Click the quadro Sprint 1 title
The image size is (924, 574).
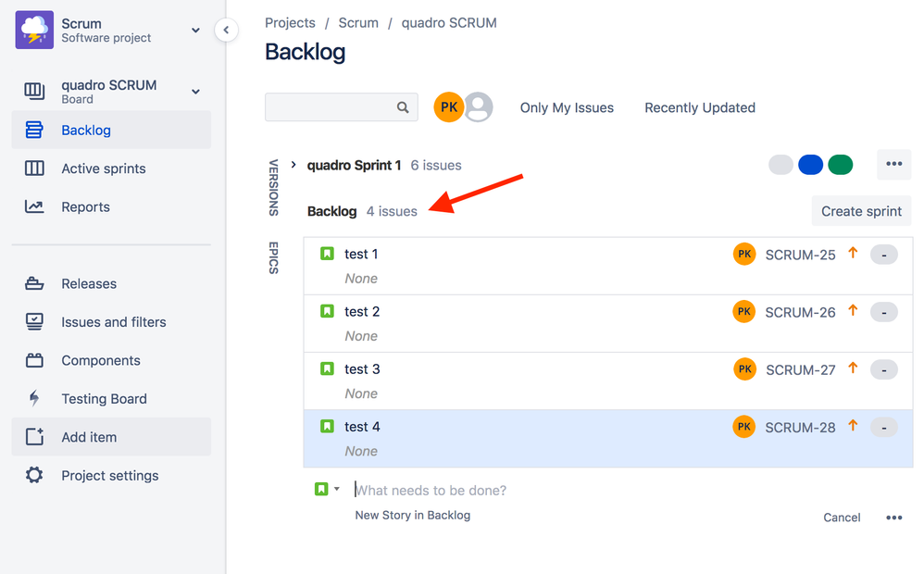coord(355,166)
